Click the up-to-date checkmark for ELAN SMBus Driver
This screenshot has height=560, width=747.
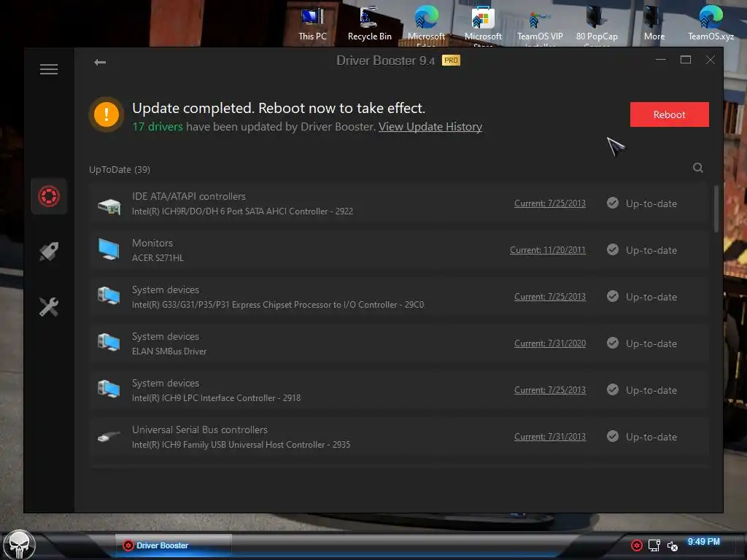(x=613, y=343)
